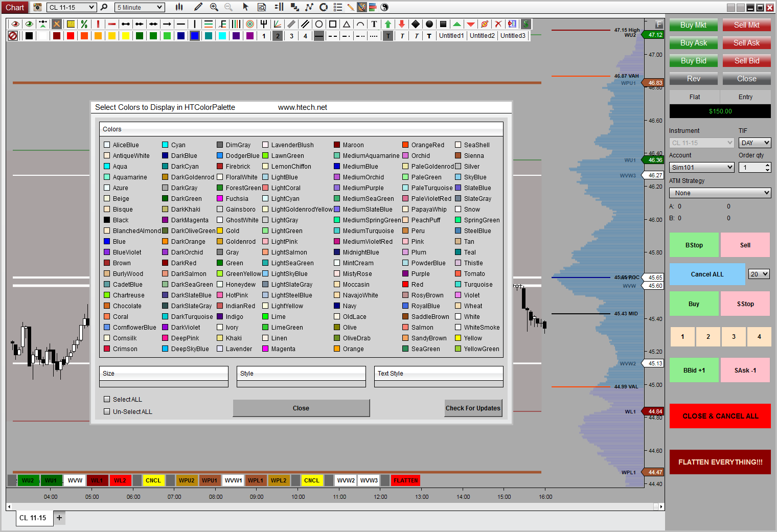The width and height of the screenshot is (777, 532).
Task: Pick the ellipse drawing tool
Action: click(319, 24)
